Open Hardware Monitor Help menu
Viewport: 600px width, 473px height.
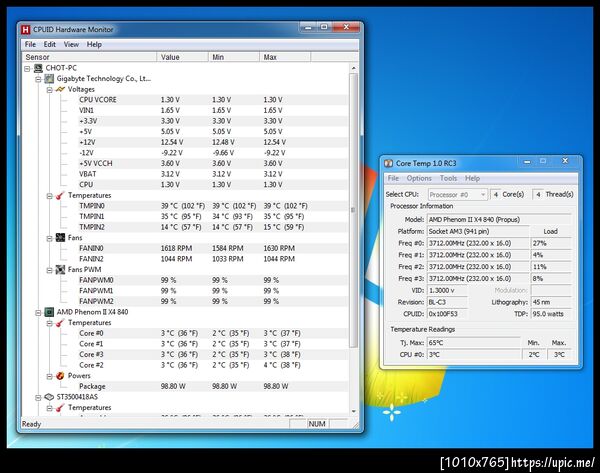click(x=94, y=44)
